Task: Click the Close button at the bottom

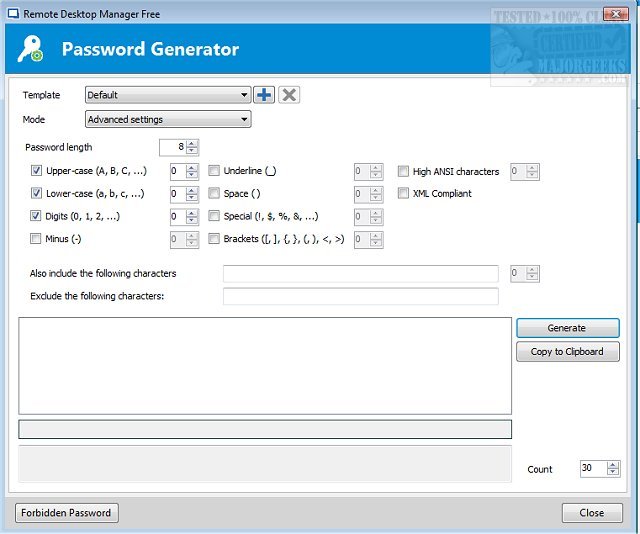Action: 592,513
